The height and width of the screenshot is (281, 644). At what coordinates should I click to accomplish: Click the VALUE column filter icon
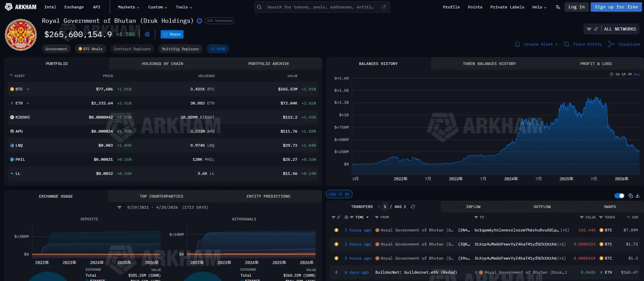coord(582,217)
